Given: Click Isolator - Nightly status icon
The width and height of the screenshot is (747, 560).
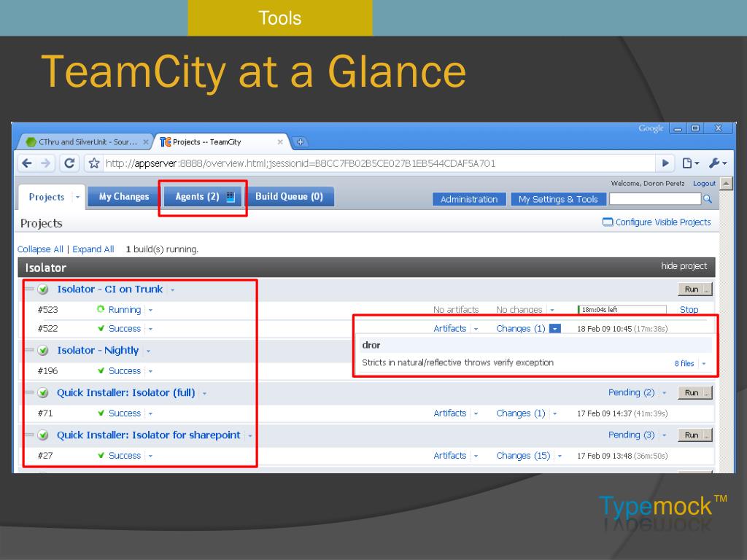Looking at the screenshot, I should click(x=43, y=351).
